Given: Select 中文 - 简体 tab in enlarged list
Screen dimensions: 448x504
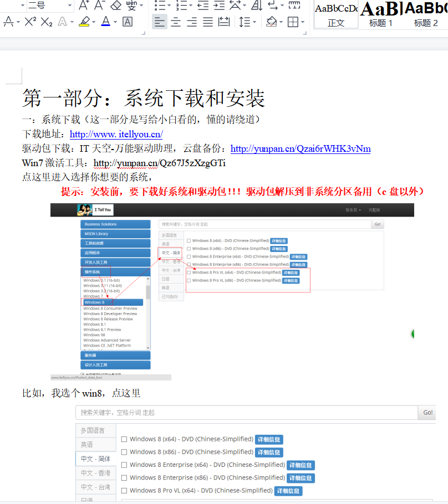Looking at the screenshot, I should point(95,459).
